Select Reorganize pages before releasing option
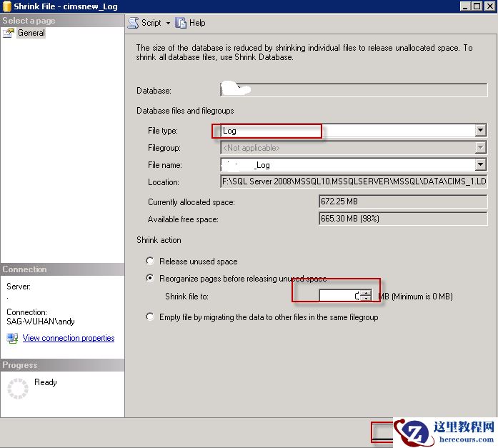The width and height of the screenshot is (498, 448). tap(150, 278)
